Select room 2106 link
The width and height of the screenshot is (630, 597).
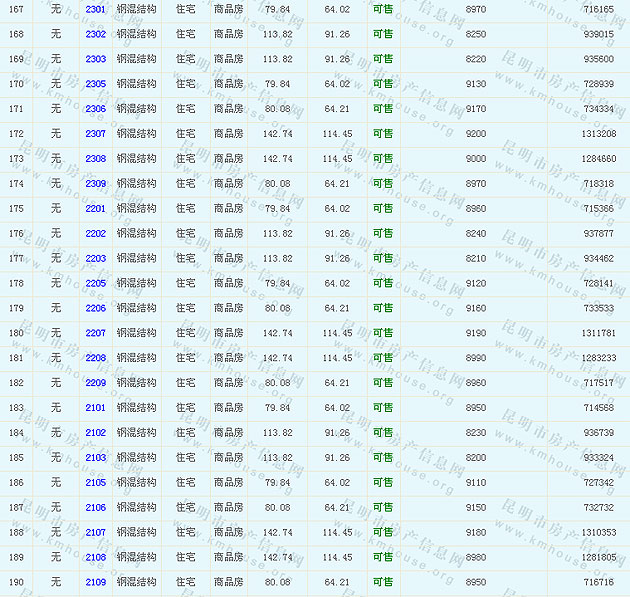click(95, 508)
